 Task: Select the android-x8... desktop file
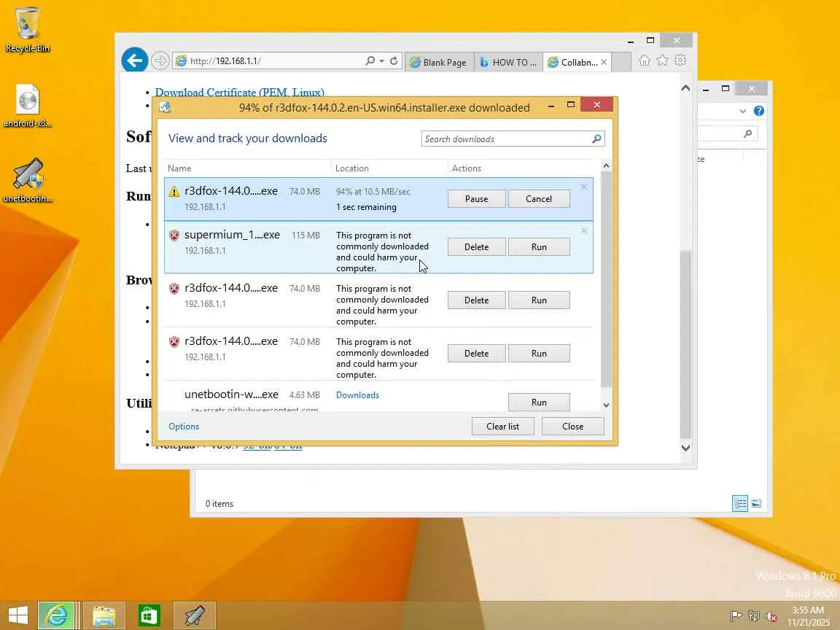point(27,106)
